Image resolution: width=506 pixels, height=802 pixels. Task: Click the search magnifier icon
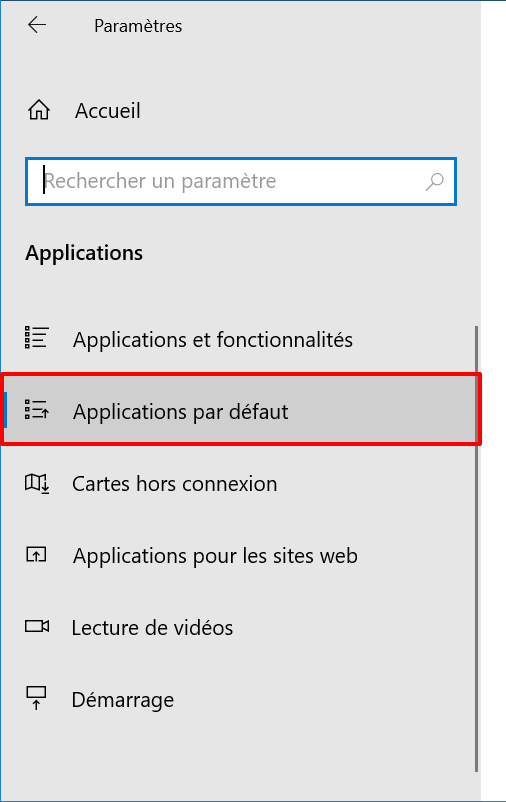coord(434,182)
